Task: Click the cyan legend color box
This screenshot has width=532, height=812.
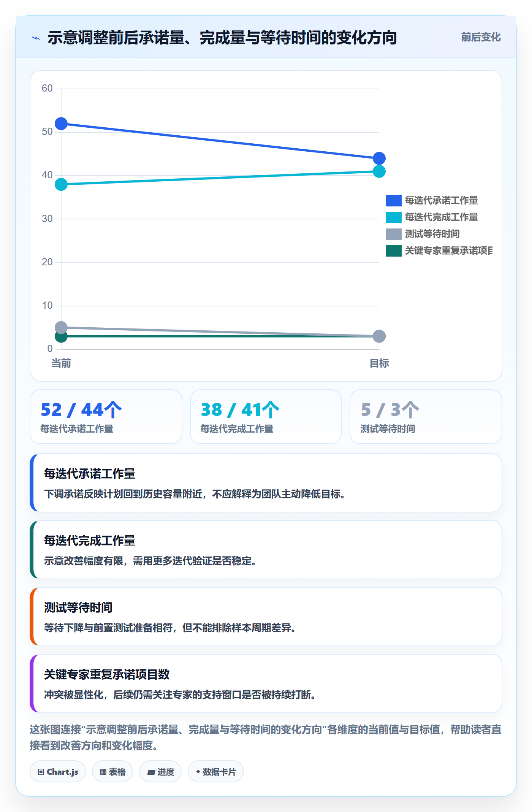Action: (x=394, y=217)
